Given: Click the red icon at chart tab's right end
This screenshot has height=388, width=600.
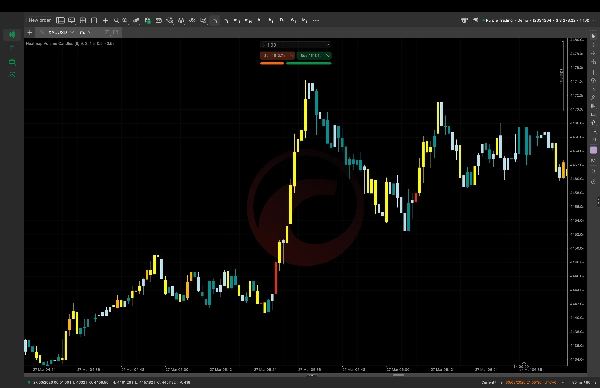Looking at the screenshot, I should [x=107, y=33].
